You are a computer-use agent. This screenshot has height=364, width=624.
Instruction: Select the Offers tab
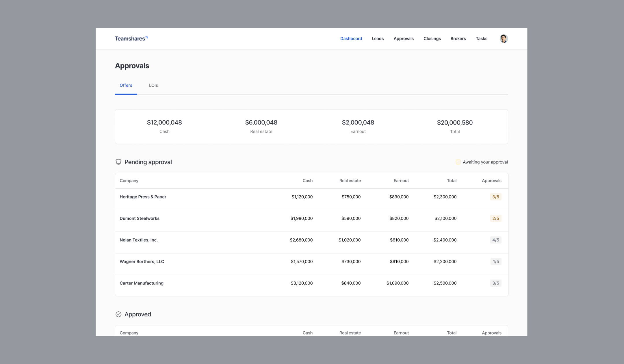pos(126,85)
